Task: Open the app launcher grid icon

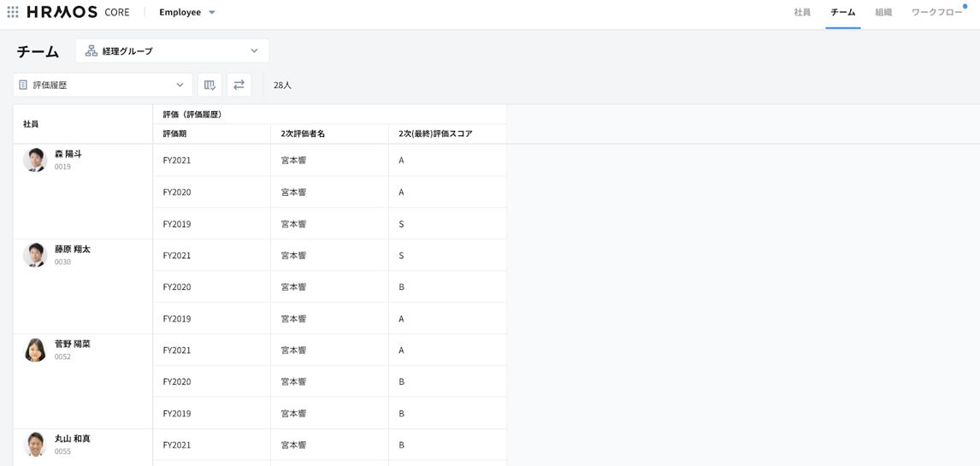Action: [x=13, y=12]
